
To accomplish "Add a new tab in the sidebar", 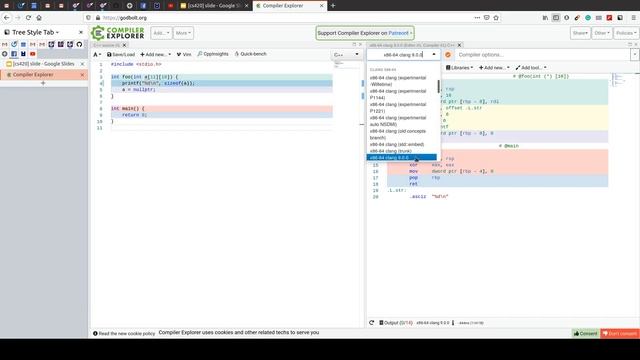I will pyautogui.click(x=43, y=83).
